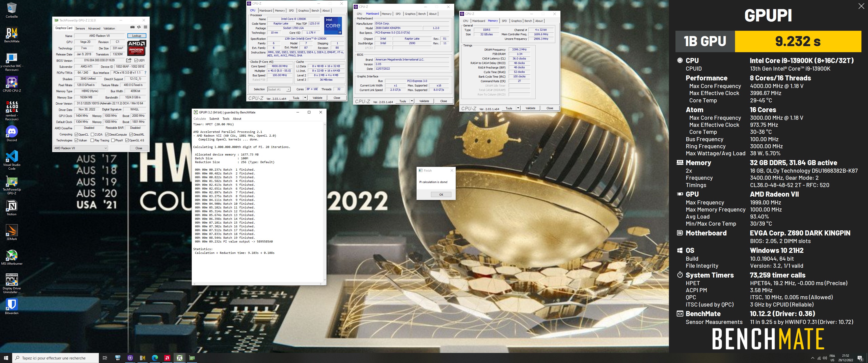The image size is (868, 363).
Task: Select the Display Driver Uninstaller desktop icon
Action: (x=12, y=284)
